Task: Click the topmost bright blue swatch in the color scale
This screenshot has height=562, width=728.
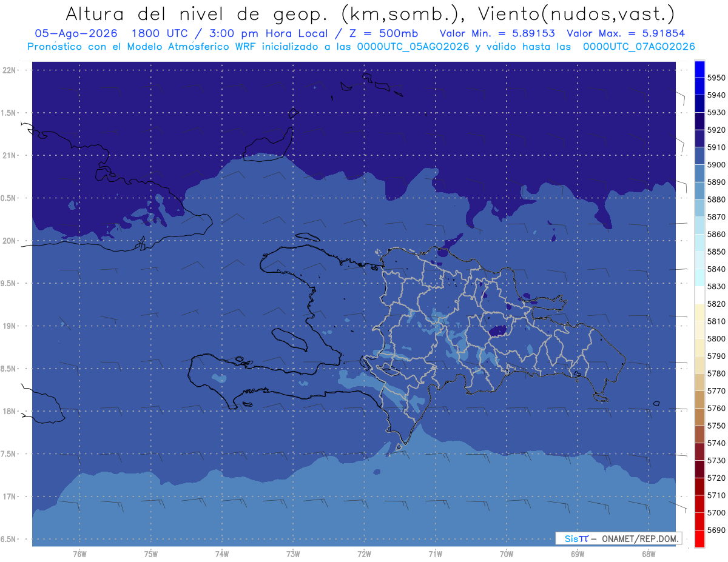Action: (x=699, y=69)
